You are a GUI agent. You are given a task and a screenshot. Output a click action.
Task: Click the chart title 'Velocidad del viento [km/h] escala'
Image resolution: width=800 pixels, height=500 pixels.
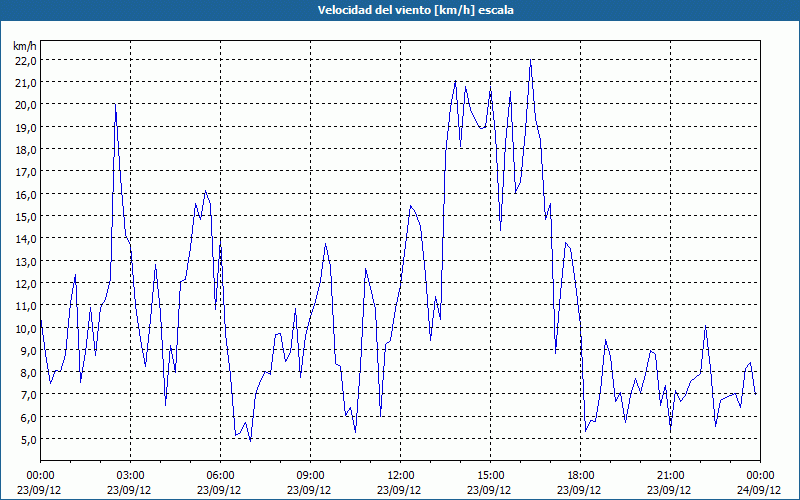[x=415, y=10]
